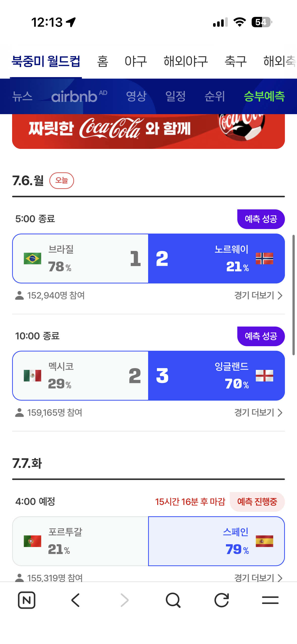This screenshot has height=644, width=297.
Task: Tap the 예측 진행중 badge
Action: 257,502
